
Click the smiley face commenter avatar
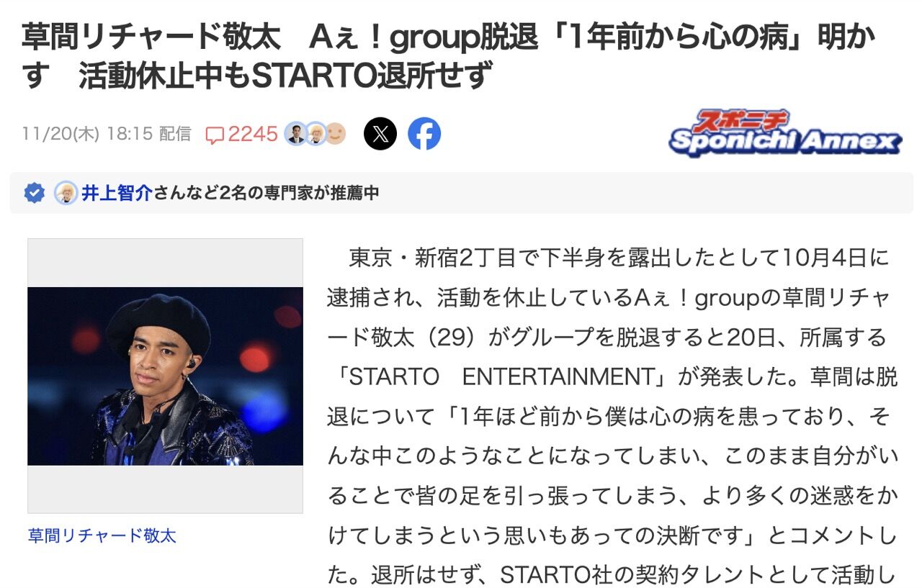coord(336,134)
